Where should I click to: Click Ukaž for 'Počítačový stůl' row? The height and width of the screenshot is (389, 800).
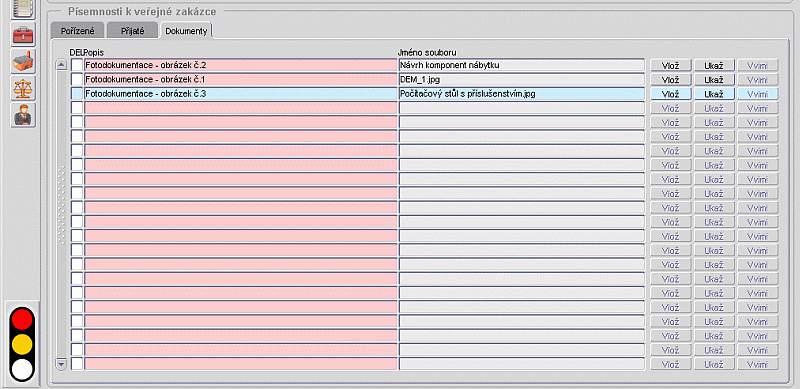pyautogui.click(x=714, y=94)
